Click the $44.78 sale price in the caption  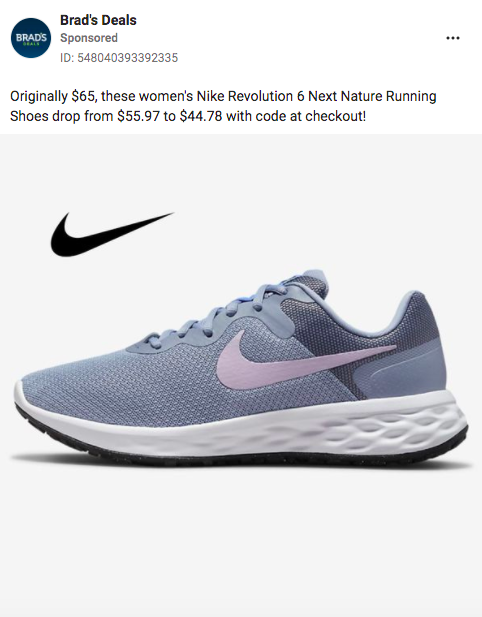[201, 116]
